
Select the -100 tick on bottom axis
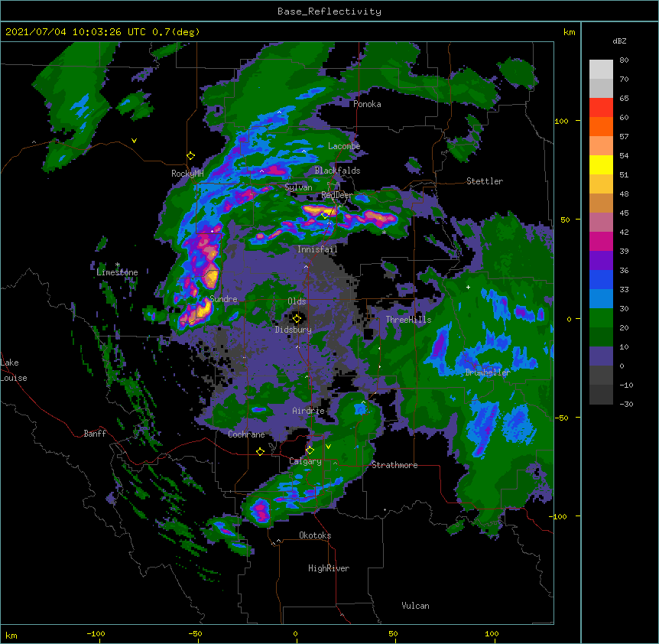pos(96,633)
